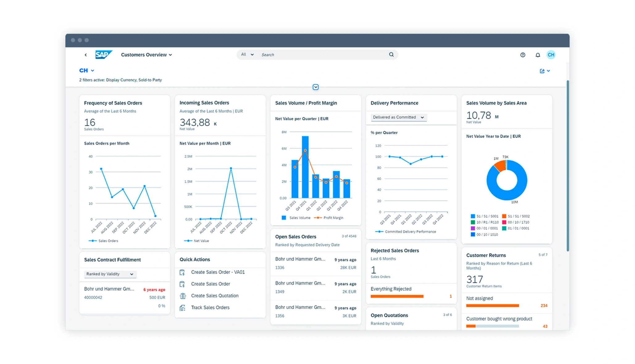Click Create Sales Order - VA01 link

[x=218, y=272]
